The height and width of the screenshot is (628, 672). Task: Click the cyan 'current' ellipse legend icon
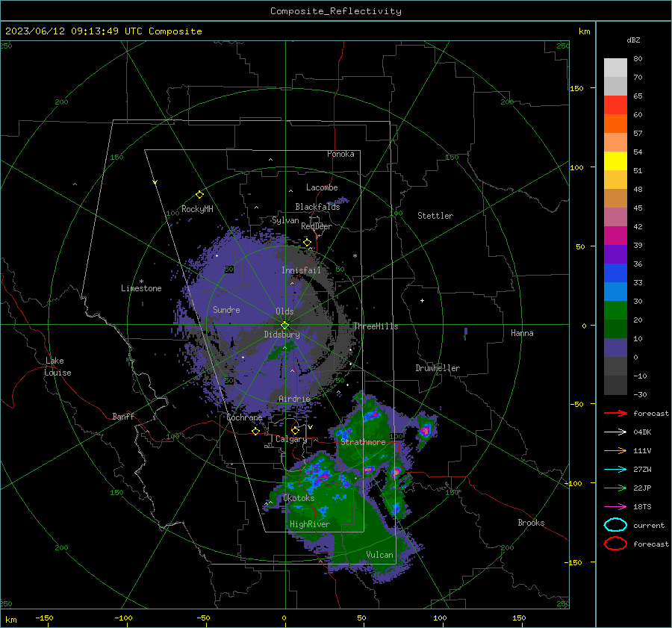(x=615, y=525)
